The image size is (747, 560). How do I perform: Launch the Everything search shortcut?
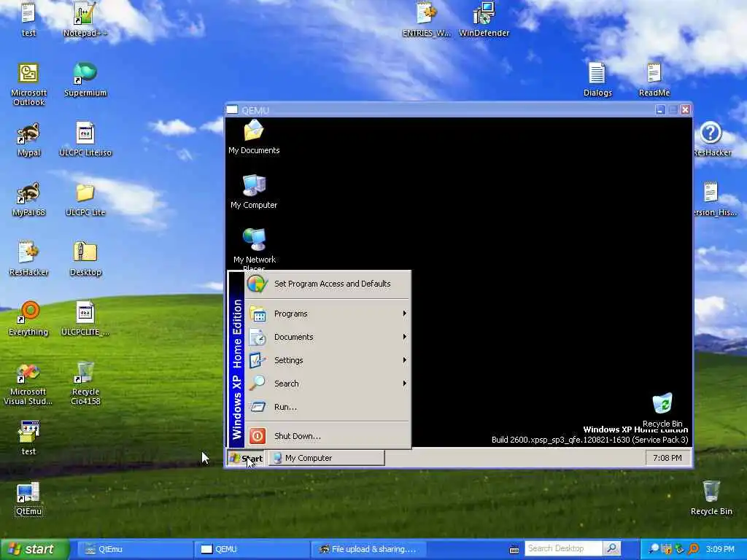pos(28,319)
